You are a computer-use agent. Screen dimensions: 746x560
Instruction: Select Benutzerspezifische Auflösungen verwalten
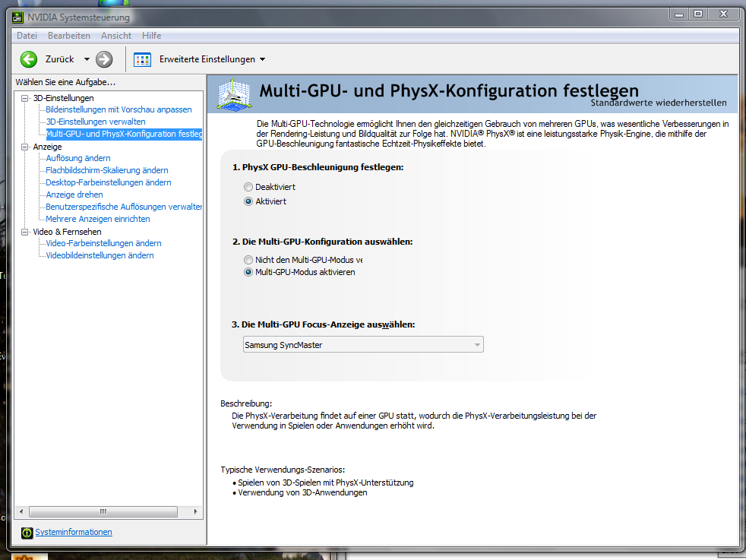click(x=124, y=207)
